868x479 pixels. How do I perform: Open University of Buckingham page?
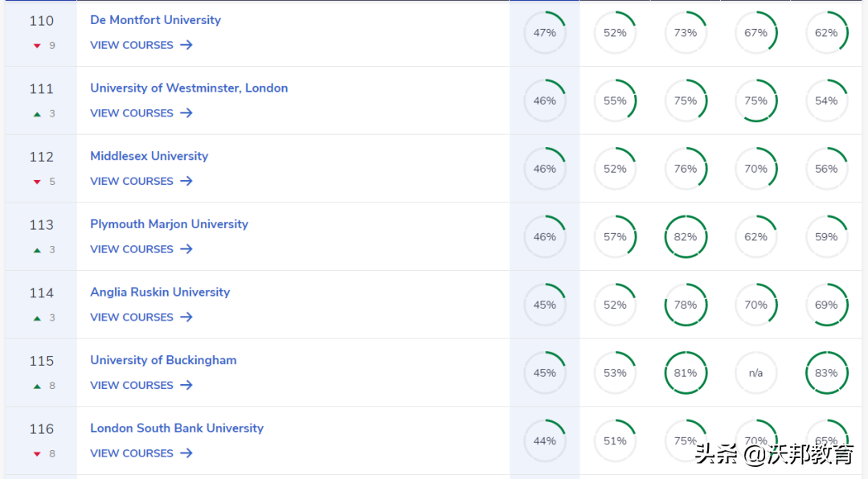coord(163,360)
